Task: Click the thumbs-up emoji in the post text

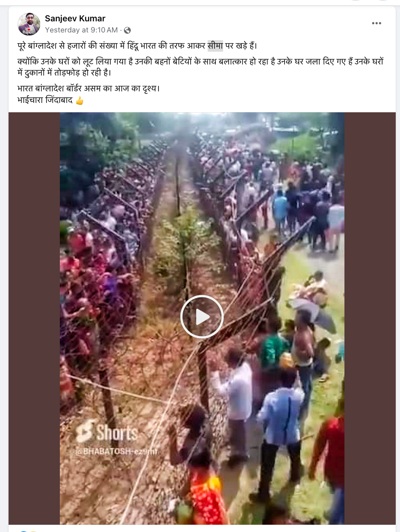Action: [x=79, y=101]
